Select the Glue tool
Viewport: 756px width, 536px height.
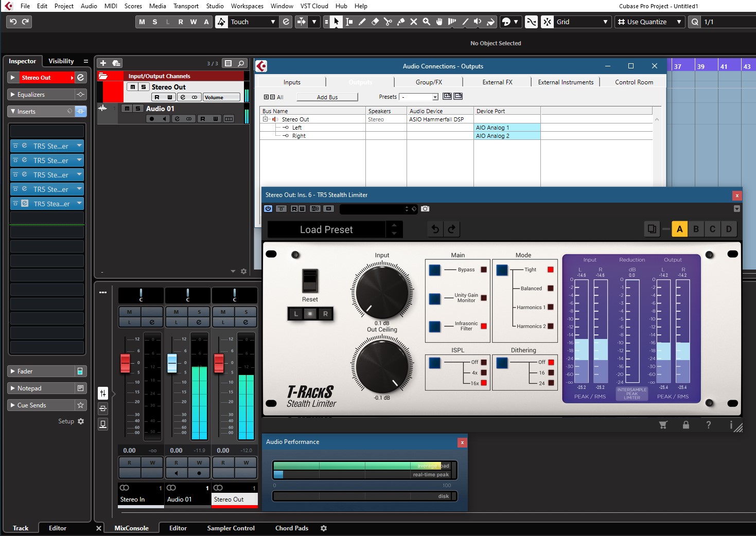click(x=401, y=22)
